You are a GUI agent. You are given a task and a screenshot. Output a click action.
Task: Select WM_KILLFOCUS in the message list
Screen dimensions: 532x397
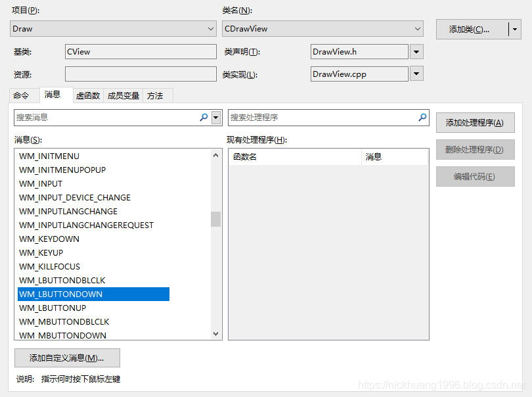(49, 267)
